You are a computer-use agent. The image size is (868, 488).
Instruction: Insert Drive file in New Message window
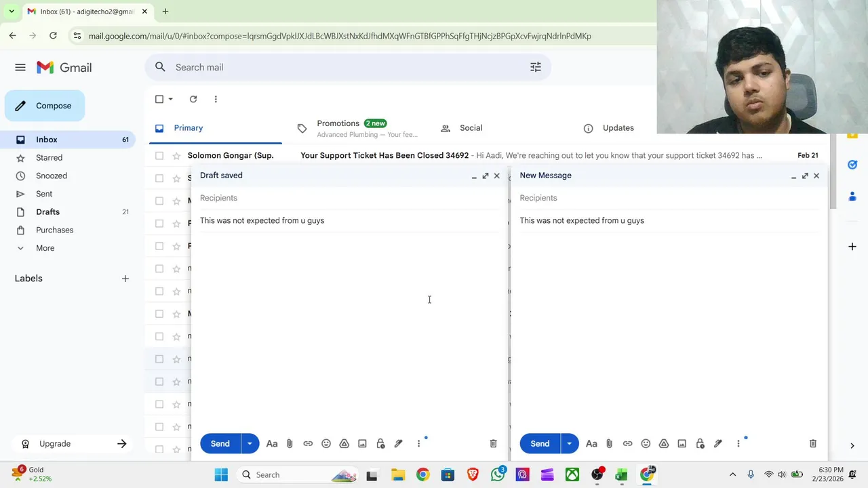click(x=664, y=443)
